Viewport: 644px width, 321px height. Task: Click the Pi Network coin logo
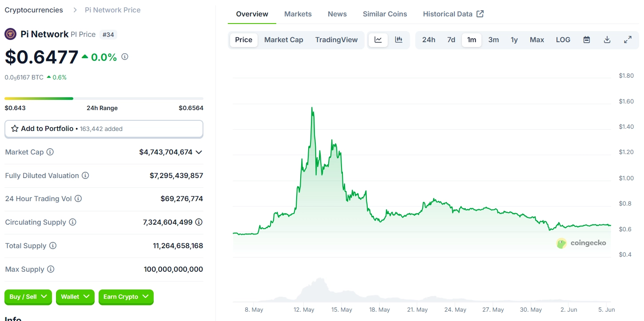coord(11,34)
